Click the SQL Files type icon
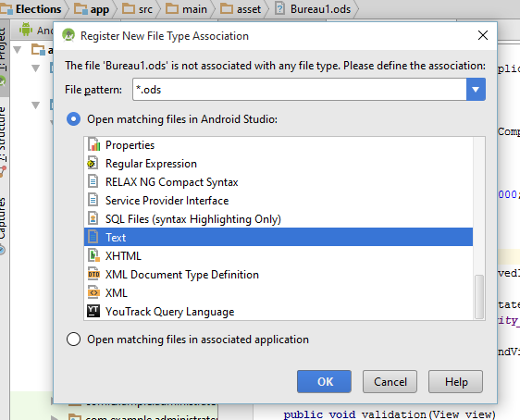This screenshot has height=420, width=520. point(93,218)
